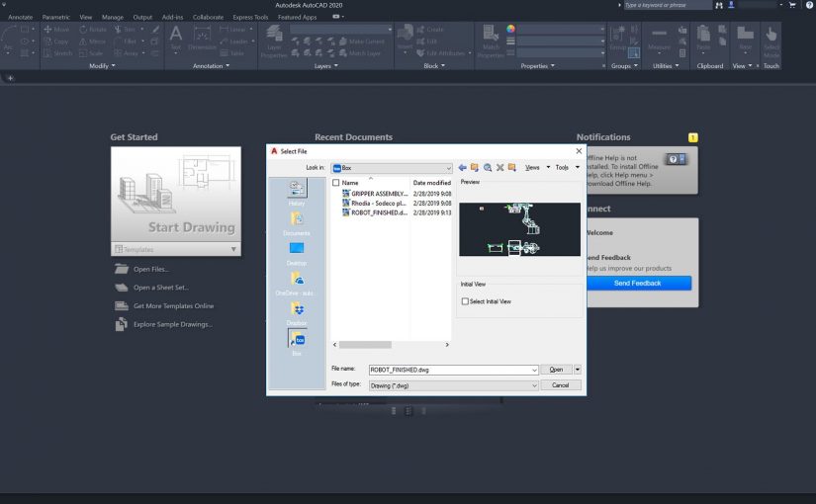Click the Scale tool in Modify panel

click(x=92, y=53)
